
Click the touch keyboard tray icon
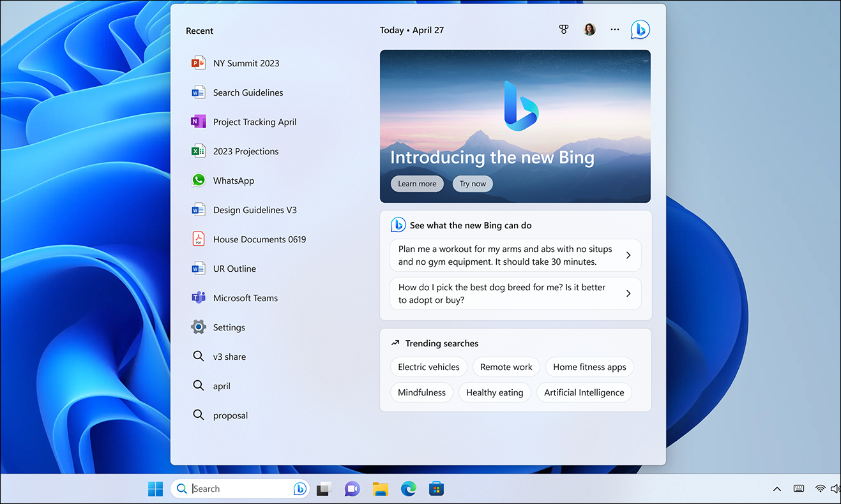click(x=799, y=489)
